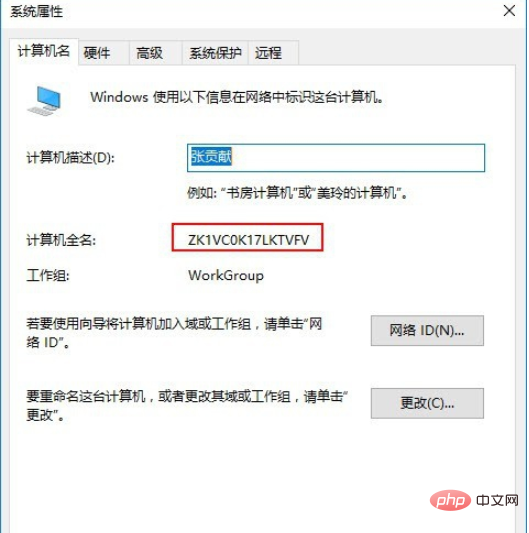Go to the 系统保护 tab
The width and height of the screenshot is (529, 533).
[215, 53]
